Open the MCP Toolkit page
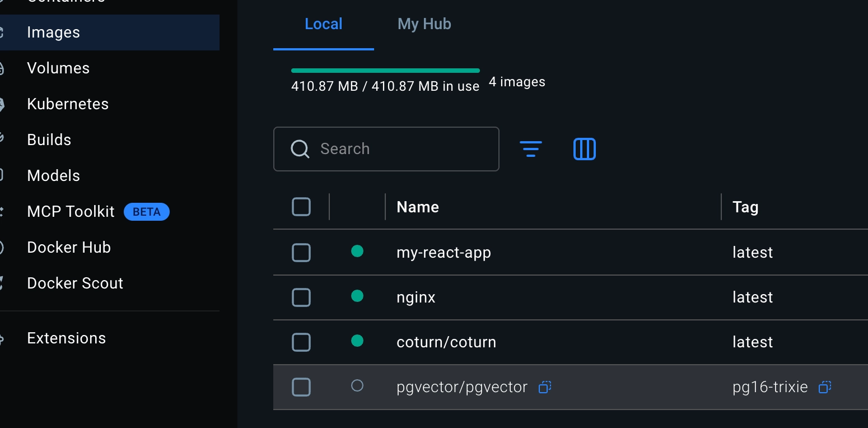This screenshot has width=868, height=428. (71, 212)
